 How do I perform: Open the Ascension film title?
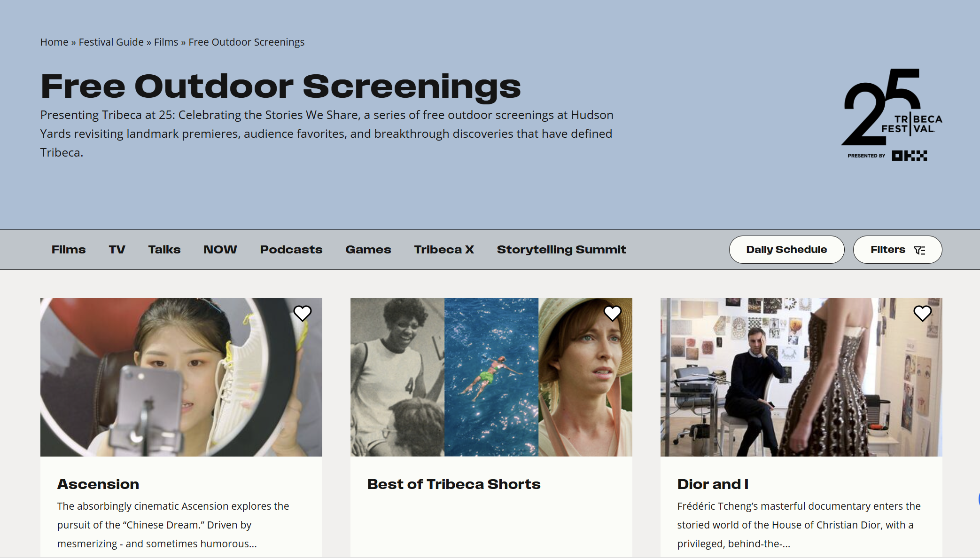pos(98,484)
